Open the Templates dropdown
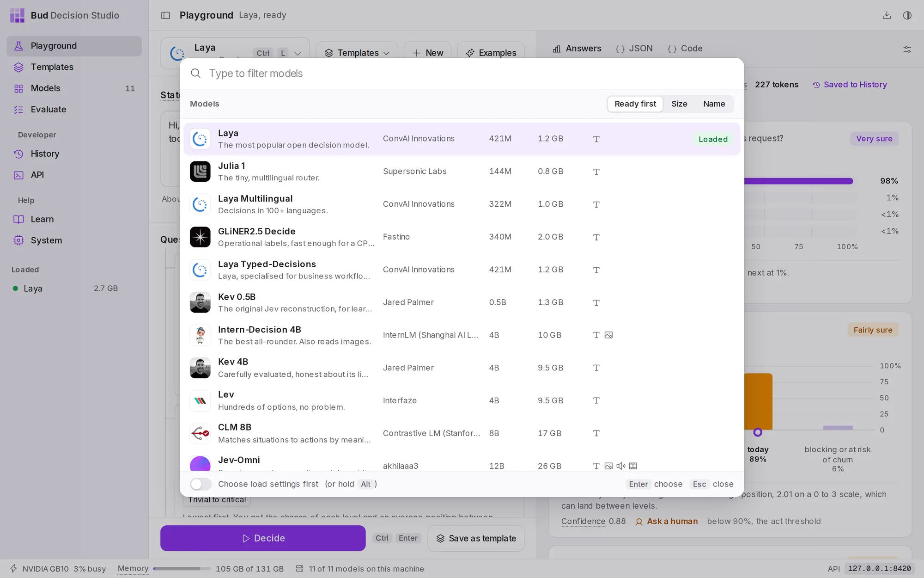The width and height of the screenshot is (924, 578). tap(357, 53)
